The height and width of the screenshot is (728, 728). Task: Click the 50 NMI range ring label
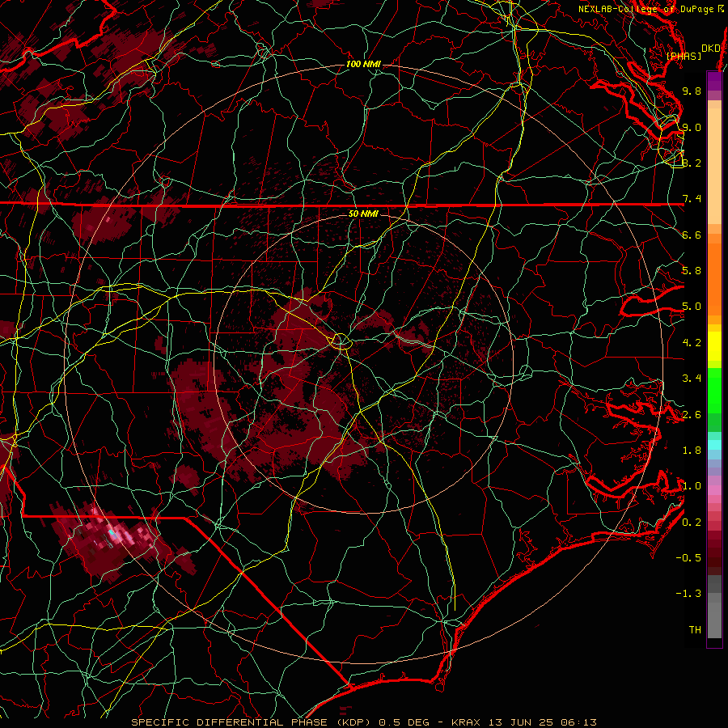(363, 214)
